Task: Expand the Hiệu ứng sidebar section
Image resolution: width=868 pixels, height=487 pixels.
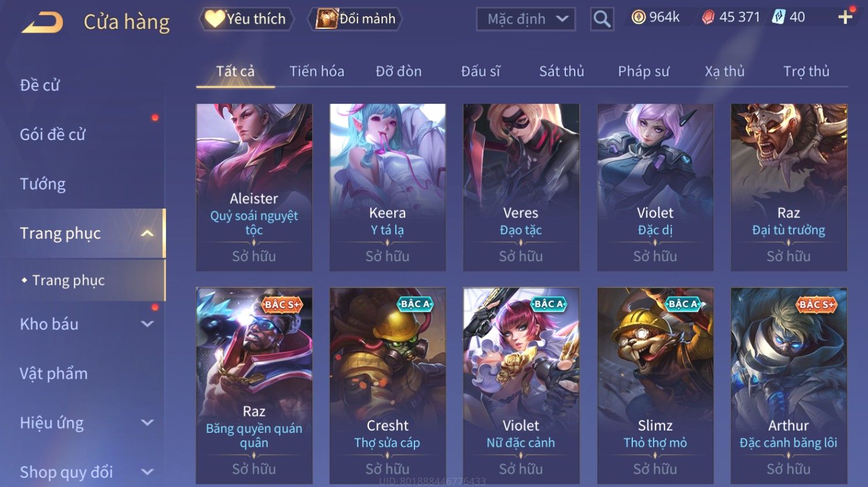Action: pos(148,422)
